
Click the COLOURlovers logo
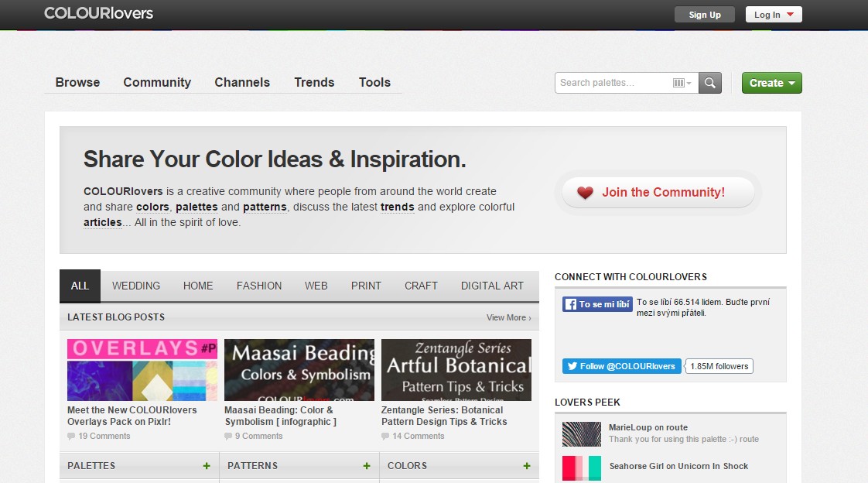pos(98,13)
